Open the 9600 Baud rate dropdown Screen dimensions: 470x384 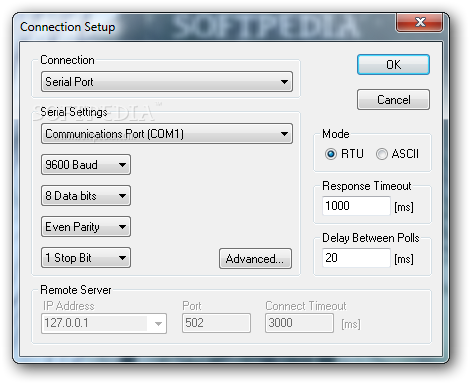(x=86, y=164)
